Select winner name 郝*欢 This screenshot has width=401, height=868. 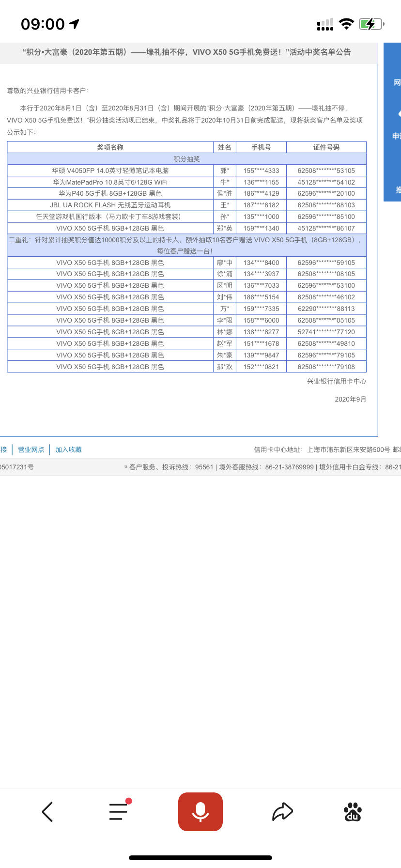coord(225,367)
